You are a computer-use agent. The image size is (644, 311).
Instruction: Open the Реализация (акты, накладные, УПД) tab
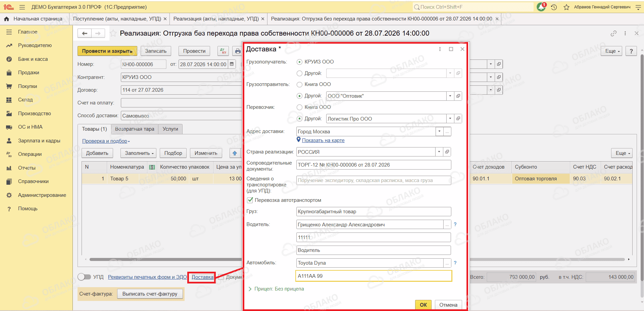click(216, 19)
